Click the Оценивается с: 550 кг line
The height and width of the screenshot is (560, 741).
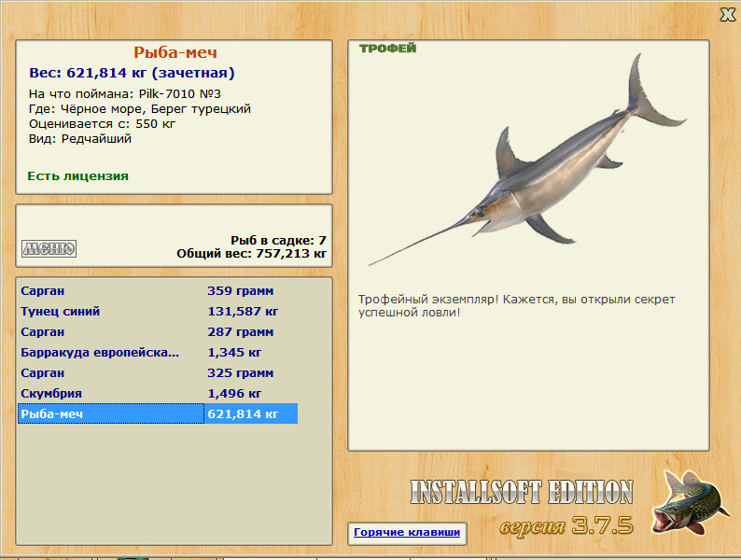pos(102,124)
